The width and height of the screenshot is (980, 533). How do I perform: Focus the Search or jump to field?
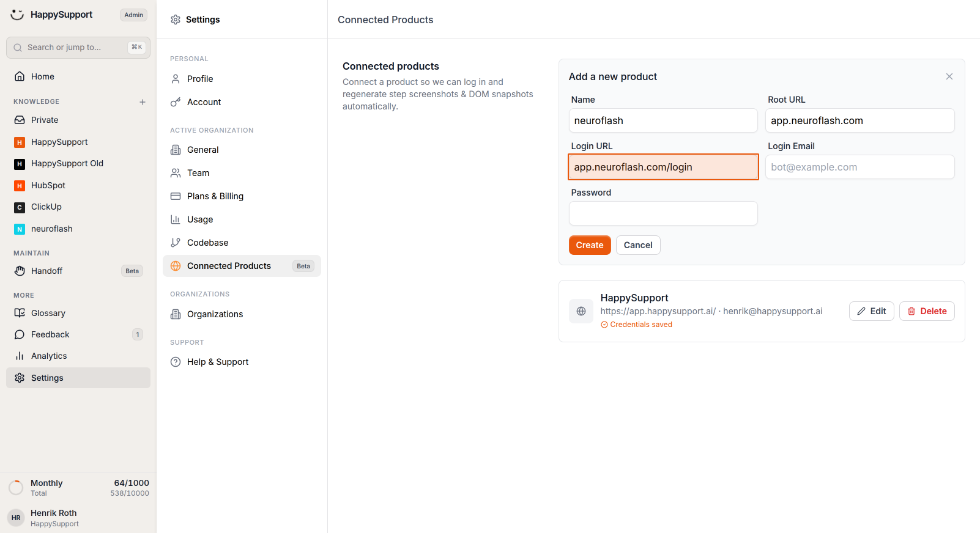[78, 48]
